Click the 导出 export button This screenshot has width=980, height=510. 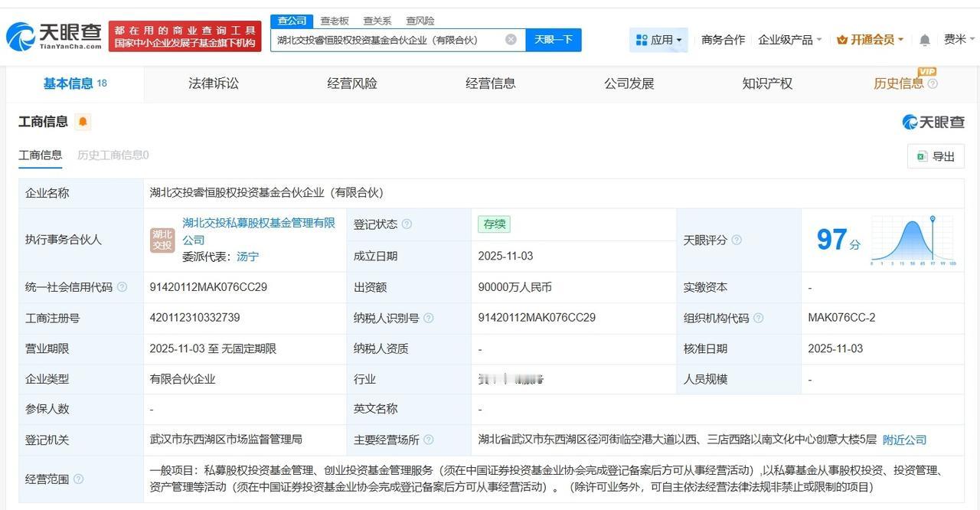[936, 156]
